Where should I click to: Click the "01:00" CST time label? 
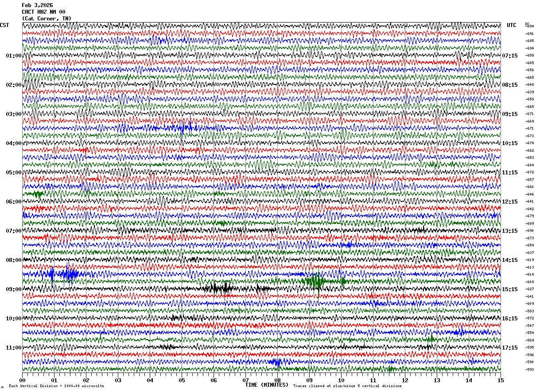click(x=13, y=56)
